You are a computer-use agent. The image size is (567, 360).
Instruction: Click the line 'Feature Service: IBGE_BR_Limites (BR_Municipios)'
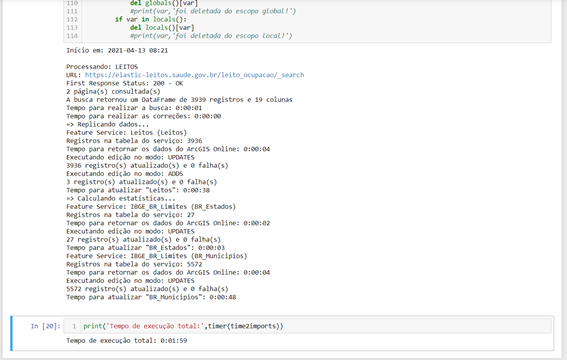click(x=157, y=256)
